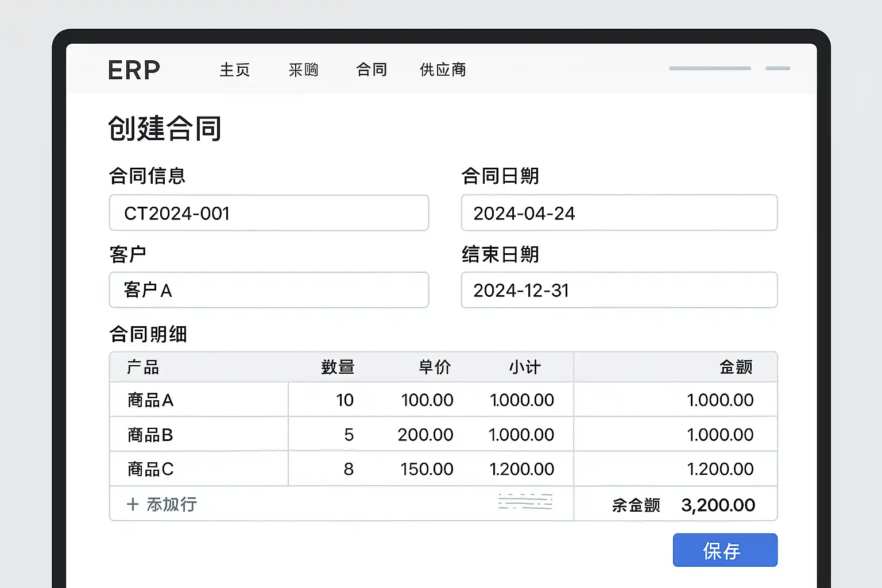
Task: Click quantity 10 in 商品A row
Action: pos(345,400)
